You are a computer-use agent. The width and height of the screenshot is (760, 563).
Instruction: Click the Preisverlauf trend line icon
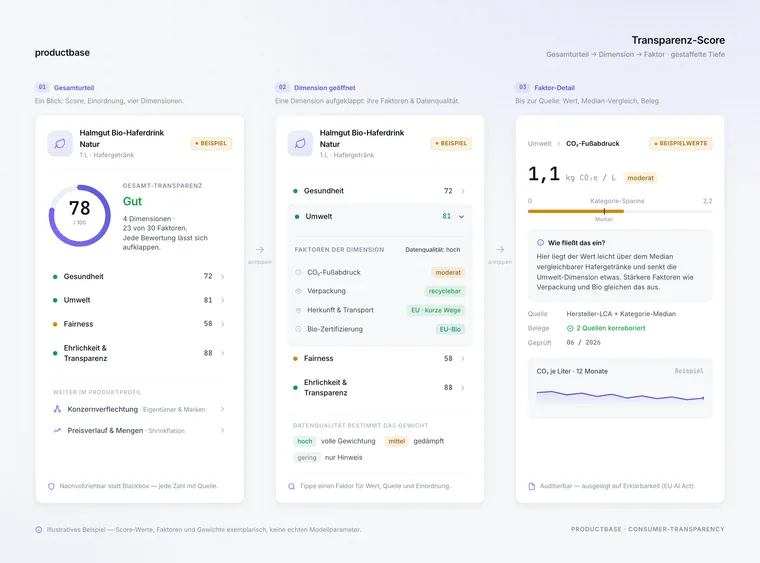pos(57,430)
